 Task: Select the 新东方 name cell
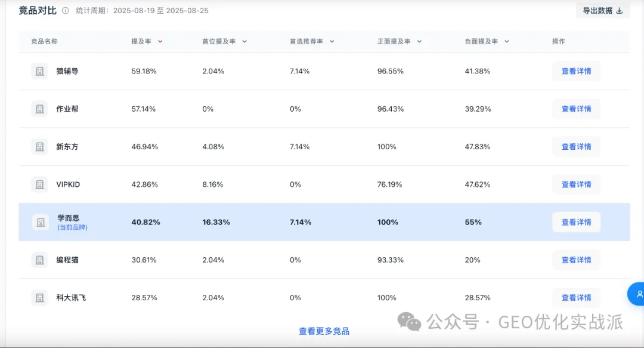67,147
